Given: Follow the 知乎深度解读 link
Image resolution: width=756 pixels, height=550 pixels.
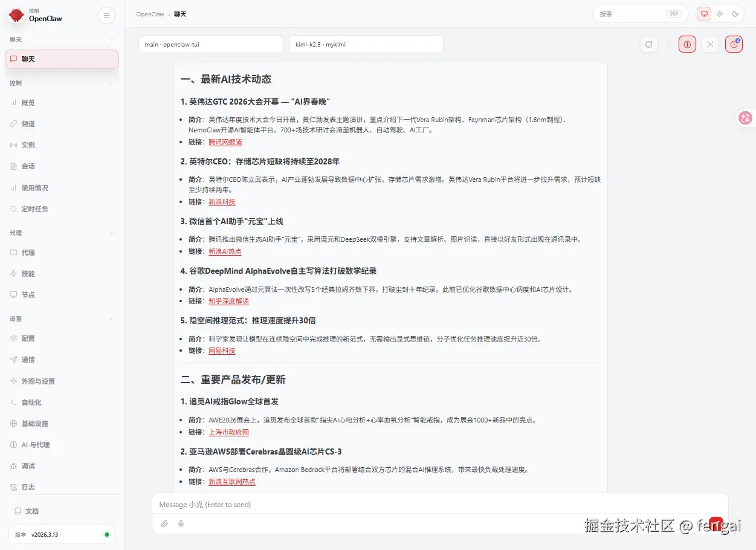Looking at the screenshot, I should click(x=228, y=300).
